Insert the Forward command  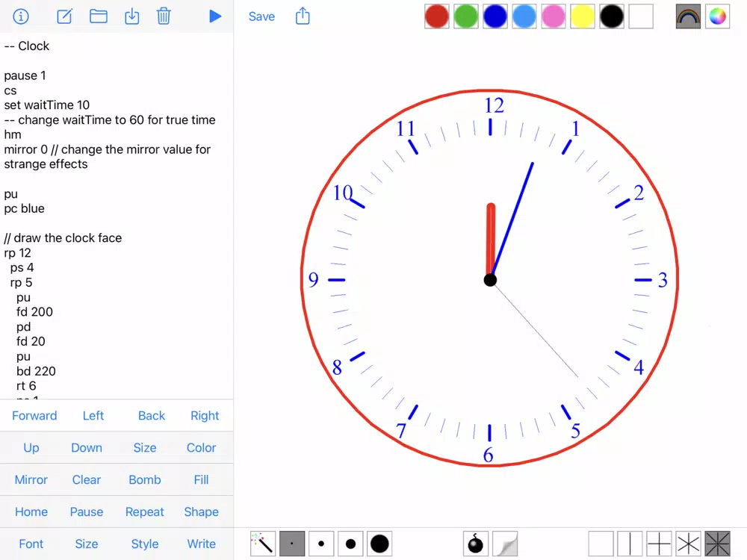[x=34, y=416]
